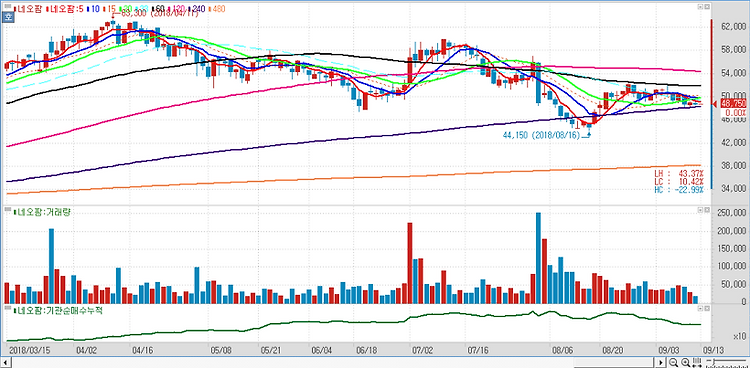750x368 pixels.
Task: Select the 240-day moving average legend
Action: tap(196, 9)
